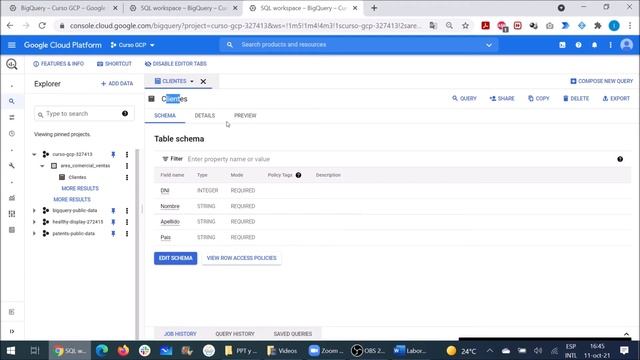This screenshot has height=360, width=640.
Task: Open the Curso GCP project selector dropdown
Action: tap(132, 45)
